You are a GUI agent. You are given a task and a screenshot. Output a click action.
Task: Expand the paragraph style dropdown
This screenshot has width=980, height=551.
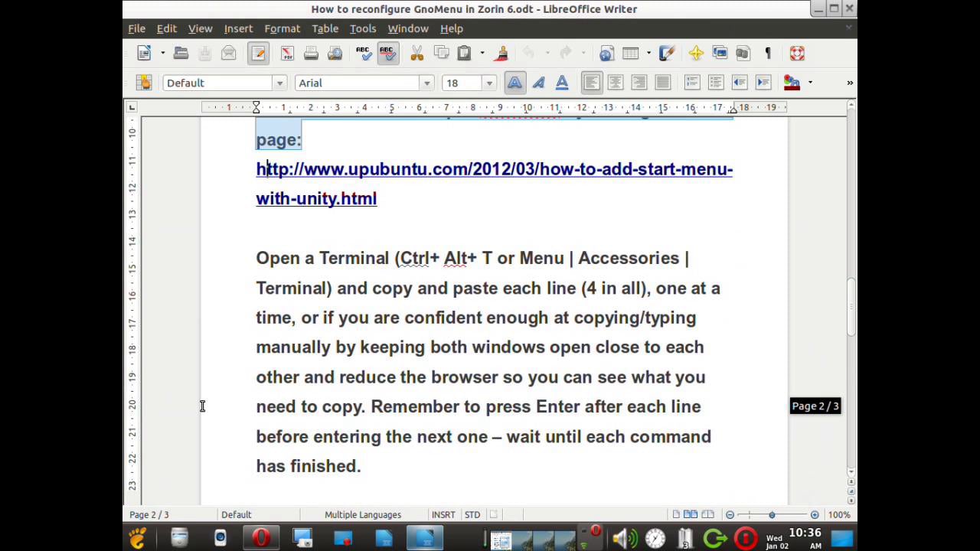(x=279, y=83)
